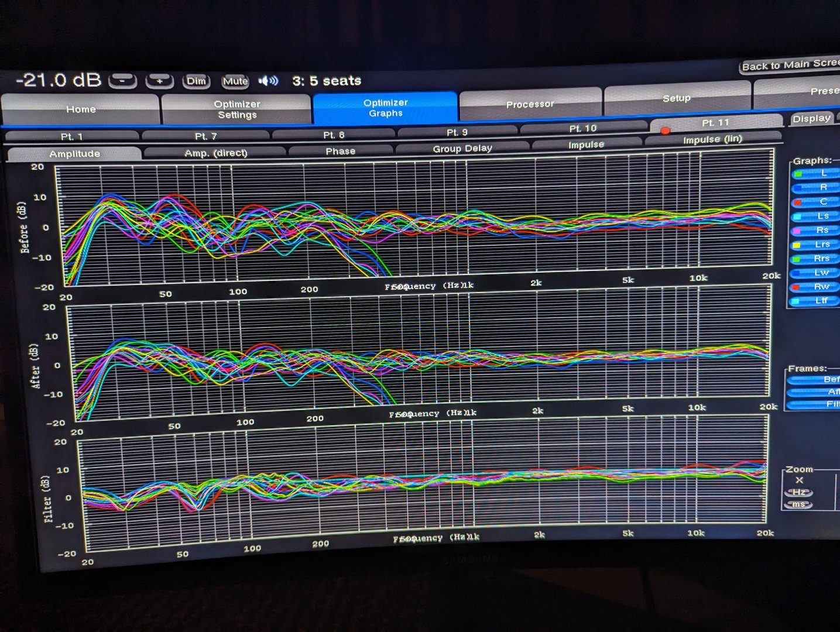Click the volume increase plus button

coord(159,81)
